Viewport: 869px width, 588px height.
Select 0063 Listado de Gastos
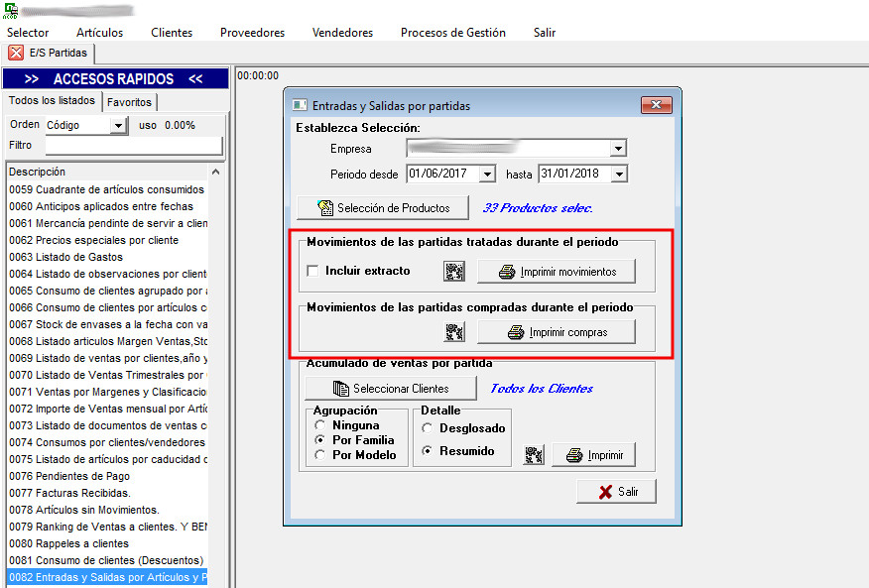coord(107,257)
